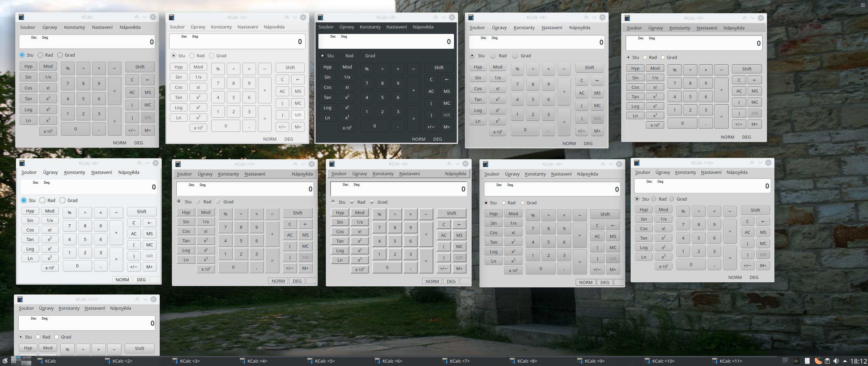This screenshot has width=868, height=366.
Task: Click the x·10^y button in KCalc <9>
Action: (513, 270)
